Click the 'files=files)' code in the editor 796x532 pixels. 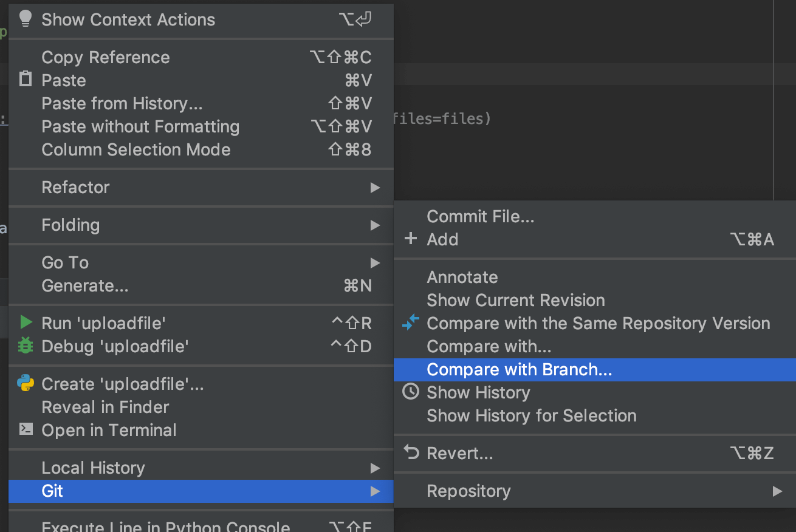click(x=442, y=118)
